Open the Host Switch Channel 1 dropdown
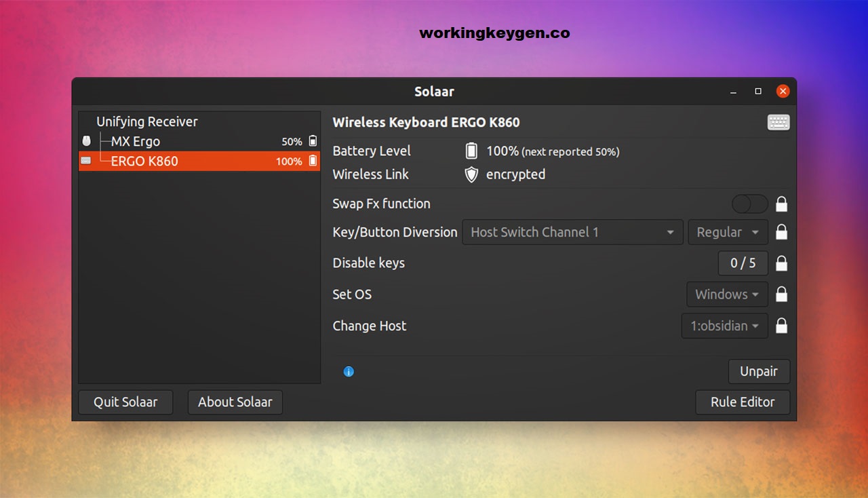Screen dimensions: 868x498 click(572, 232)
